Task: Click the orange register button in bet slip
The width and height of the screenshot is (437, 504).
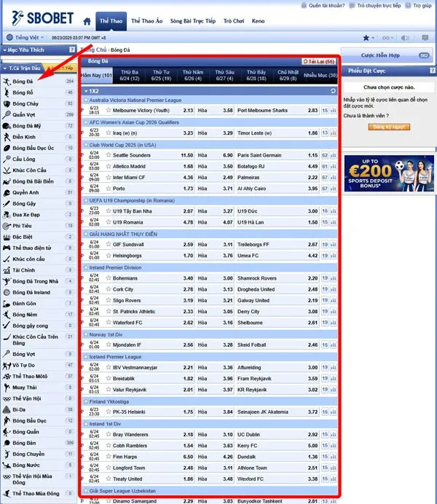Action: 389,127
